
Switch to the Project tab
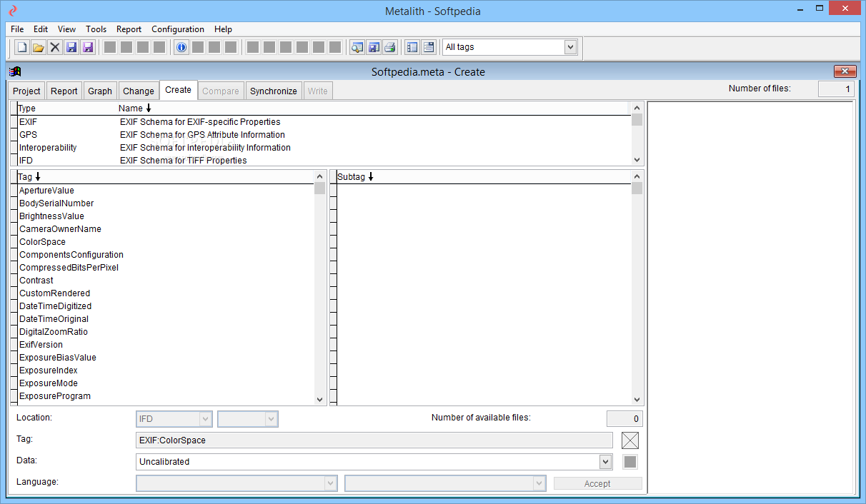27,91
